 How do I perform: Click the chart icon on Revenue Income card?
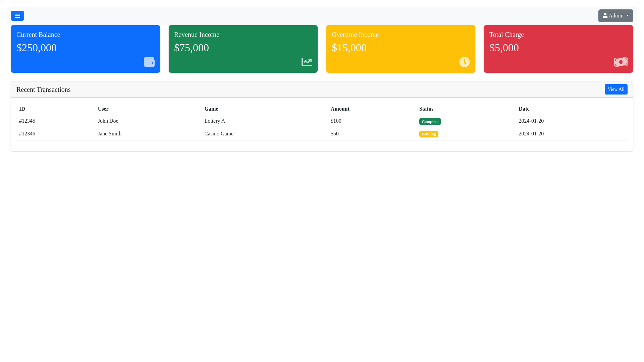[307, 62]
